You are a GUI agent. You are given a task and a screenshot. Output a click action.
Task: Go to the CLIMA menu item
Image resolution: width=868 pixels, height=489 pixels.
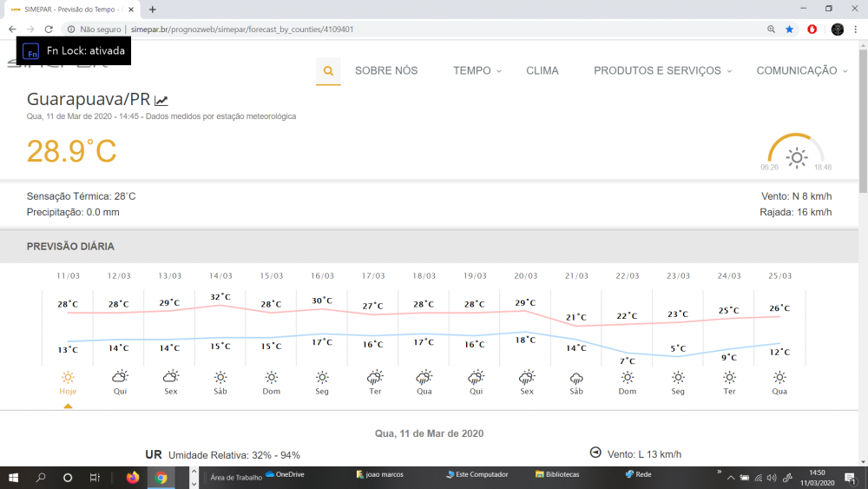542,71
